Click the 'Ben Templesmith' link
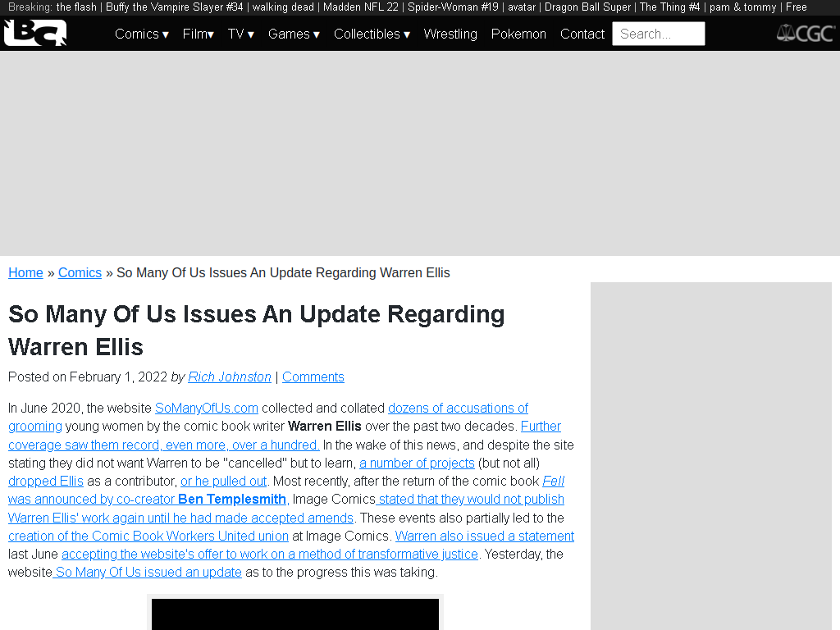The width and height of the screenshot is (840, 630). pos(232,500)
